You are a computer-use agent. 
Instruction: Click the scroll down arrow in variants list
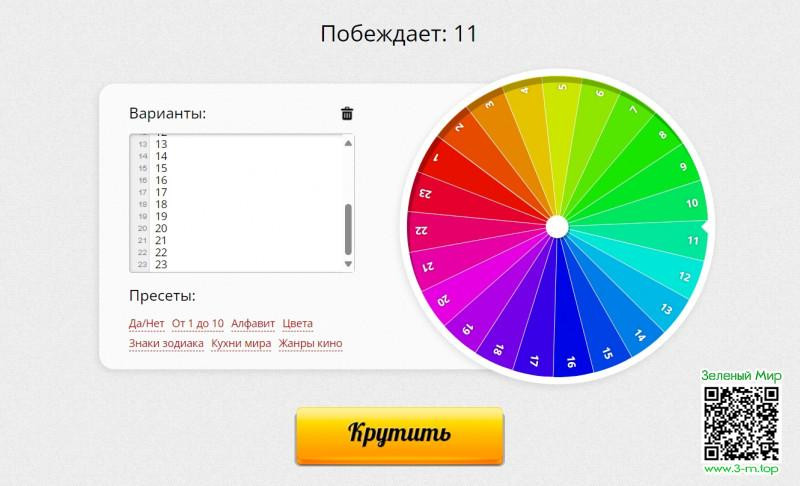click(348, 264)
